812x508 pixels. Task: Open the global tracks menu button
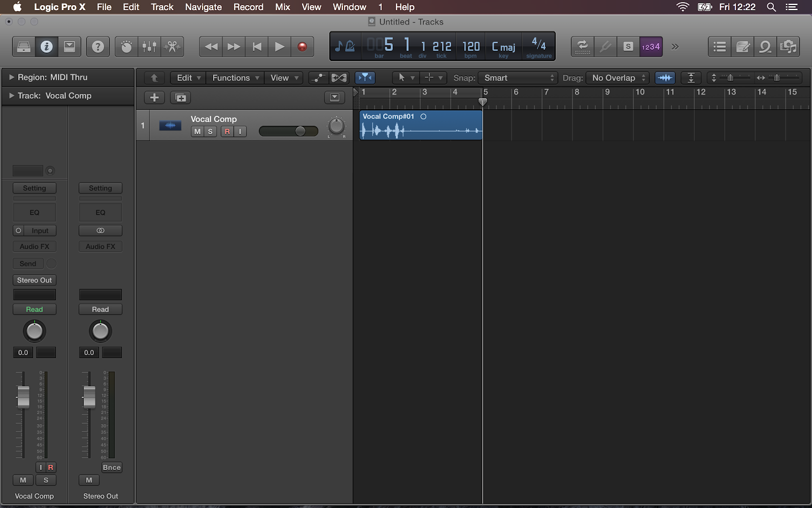[334, 98]
